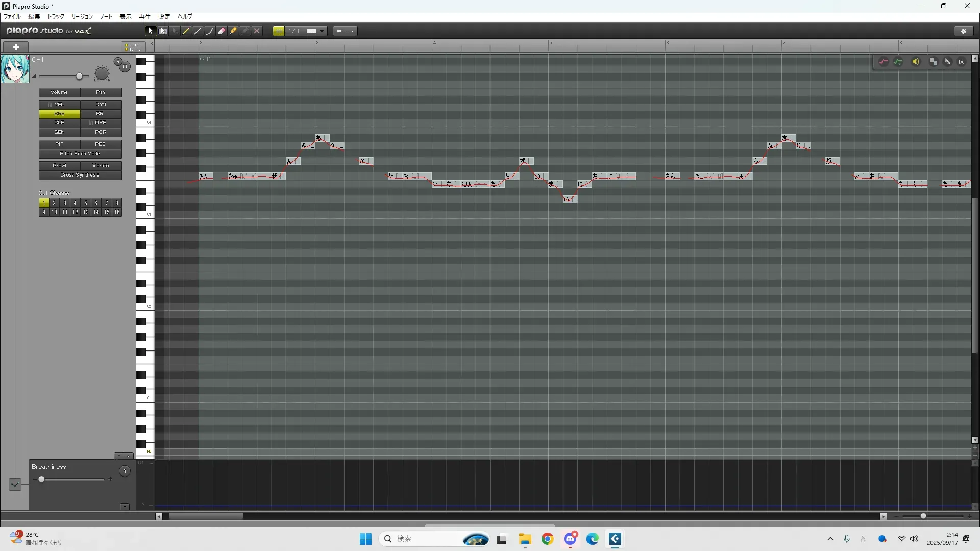Select the pencil draw tool

pos(186,31)
